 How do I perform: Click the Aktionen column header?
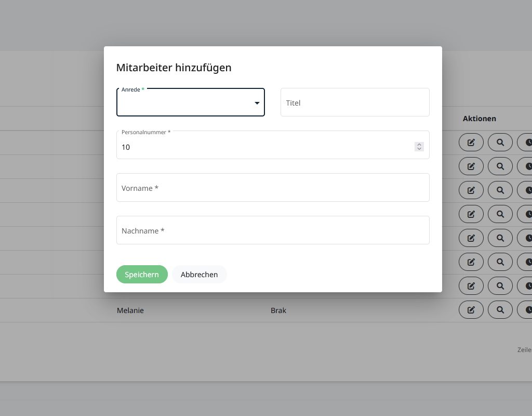click(479, 119)
